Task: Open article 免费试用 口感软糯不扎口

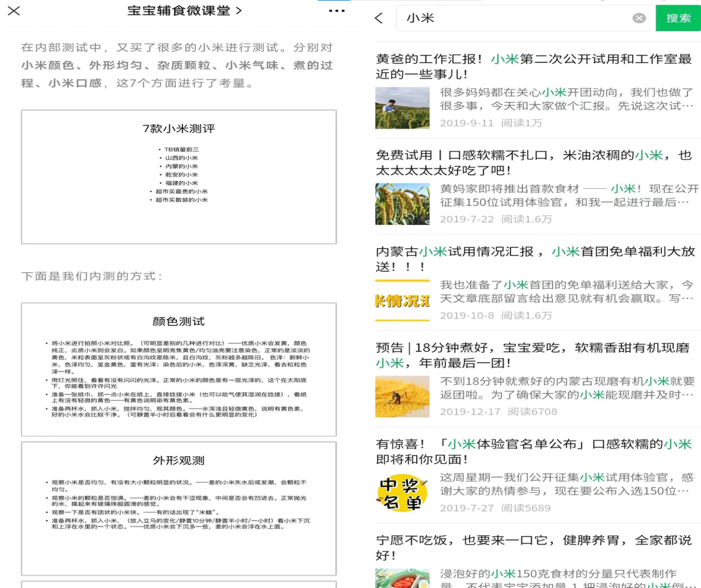Action: (533, 163)
